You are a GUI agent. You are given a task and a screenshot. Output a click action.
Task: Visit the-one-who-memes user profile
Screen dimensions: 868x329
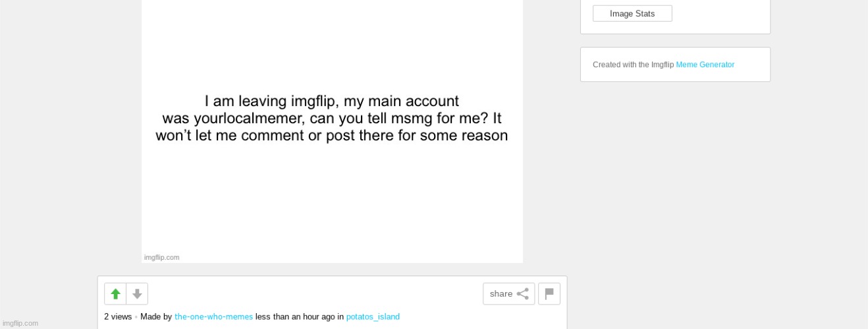[x=213, y=317]
